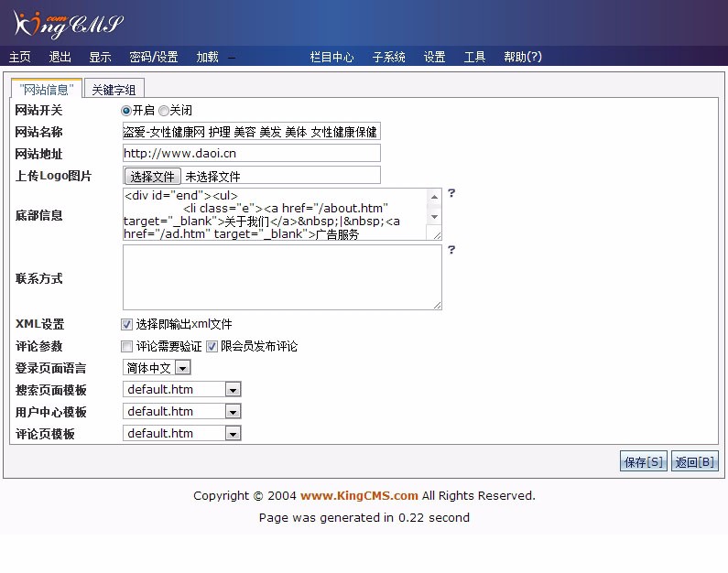The height and width of the screenshot is (573, 728).
Task: Toggle 限会员发布评论 checkbox
Action: coord(212,346)
